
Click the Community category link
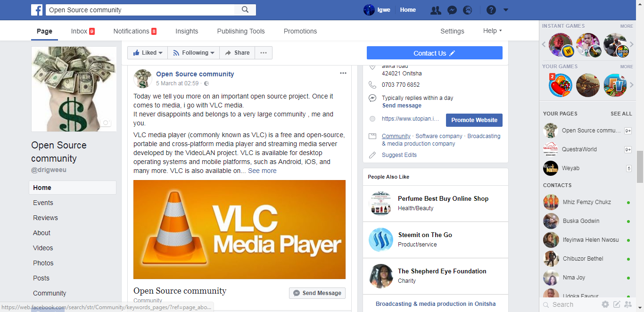(396, 136)
